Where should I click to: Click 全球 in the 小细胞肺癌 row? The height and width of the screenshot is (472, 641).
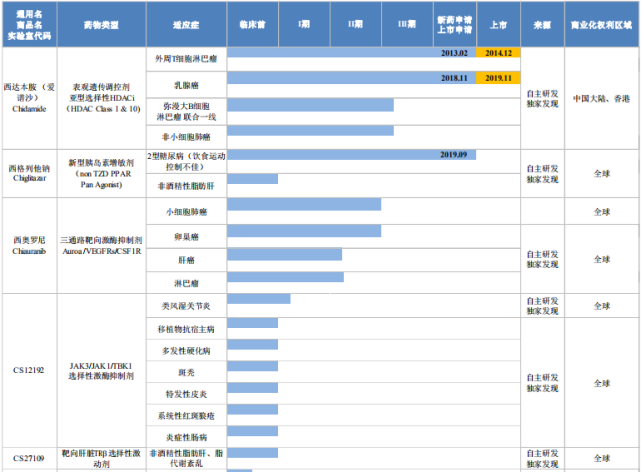[x=602, y=212]
